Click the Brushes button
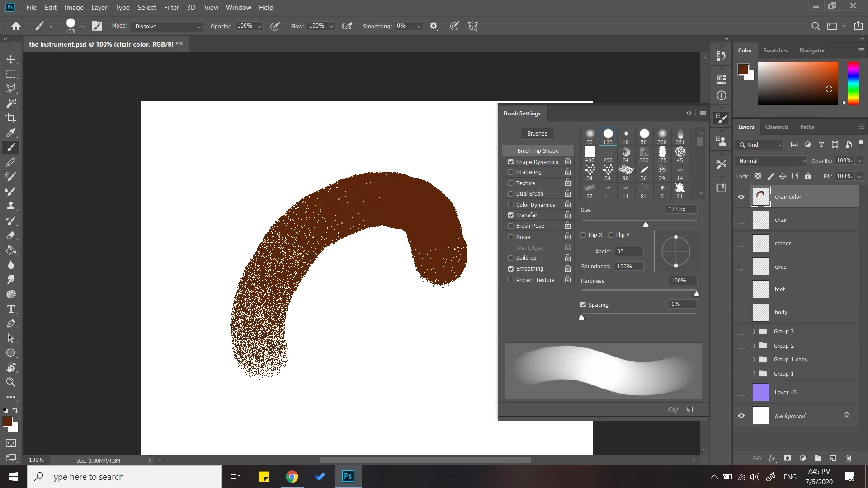The width and height of the screenshot is (868, 488). (537, 134)
